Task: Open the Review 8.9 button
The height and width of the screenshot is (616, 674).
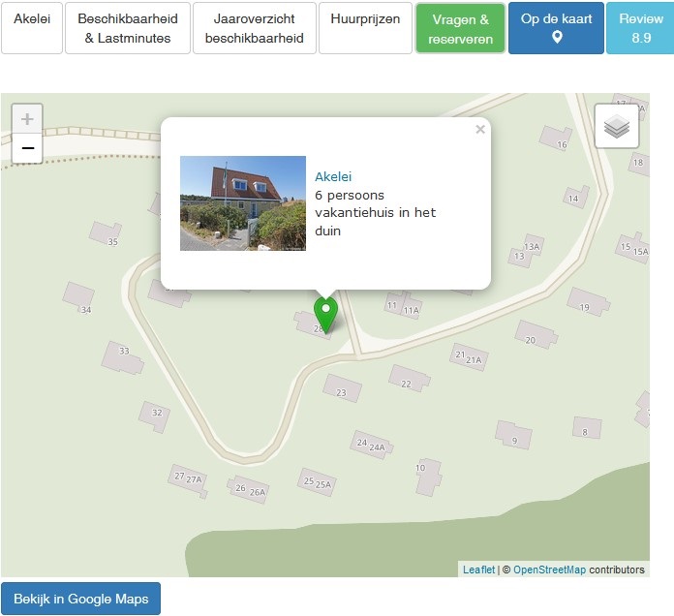Action: click(640, 28)
